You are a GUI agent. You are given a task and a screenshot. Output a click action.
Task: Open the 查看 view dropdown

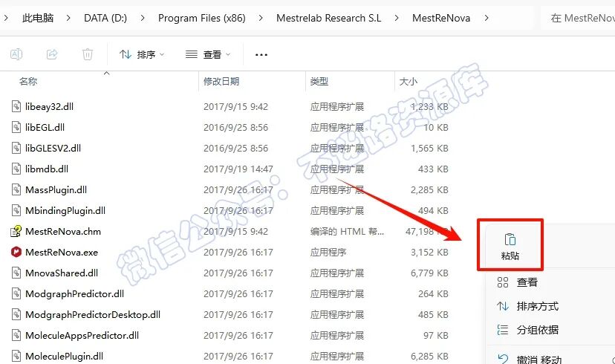click(208, 54)
